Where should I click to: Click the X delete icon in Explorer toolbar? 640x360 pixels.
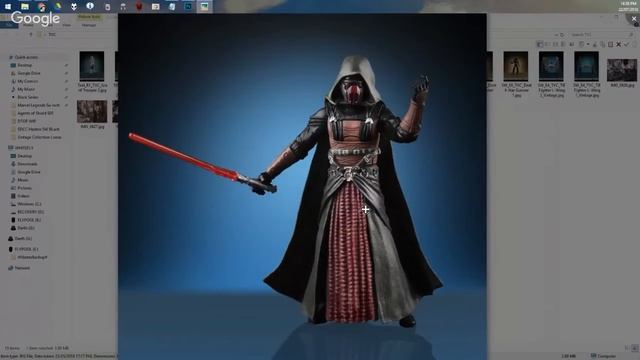pyautogui.click(x=618, y=44)
